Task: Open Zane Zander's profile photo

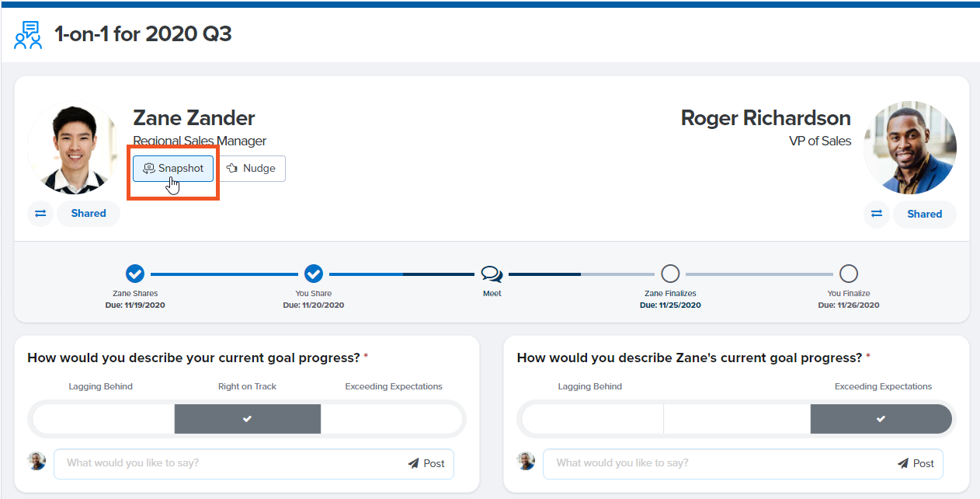Action: pyautogui.click(x=74, y=149)
